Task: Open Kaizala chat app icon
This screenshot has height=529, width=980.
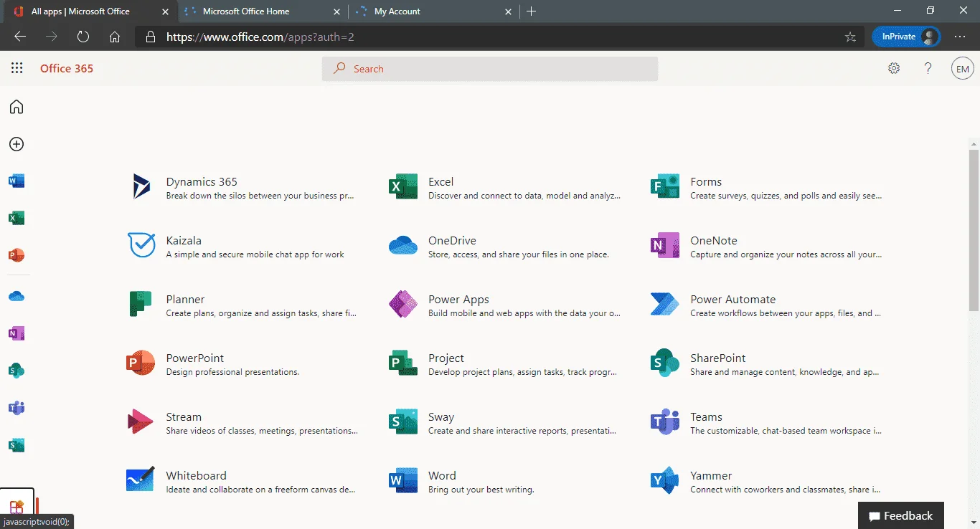Action: [141, 245]
